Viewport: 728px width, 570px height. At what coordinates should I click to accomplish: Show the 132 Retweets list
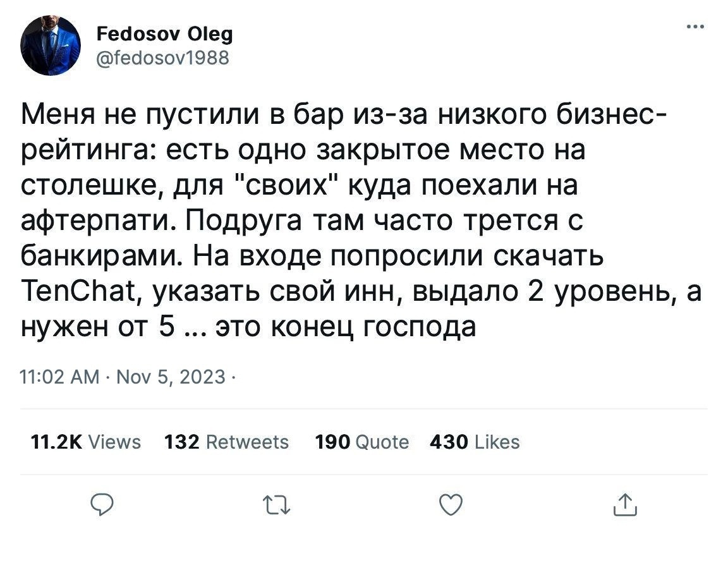coord(226,442)
